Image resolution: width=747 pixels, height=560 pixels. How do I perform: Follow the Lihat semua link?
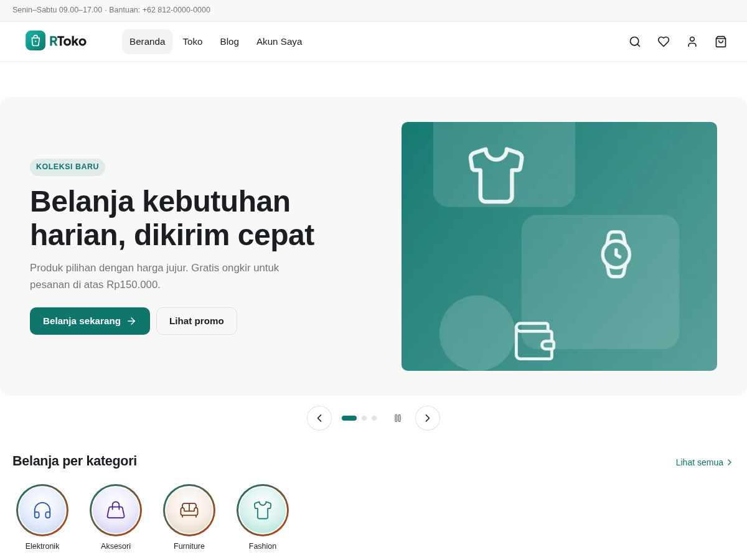[x=705, y=462]
